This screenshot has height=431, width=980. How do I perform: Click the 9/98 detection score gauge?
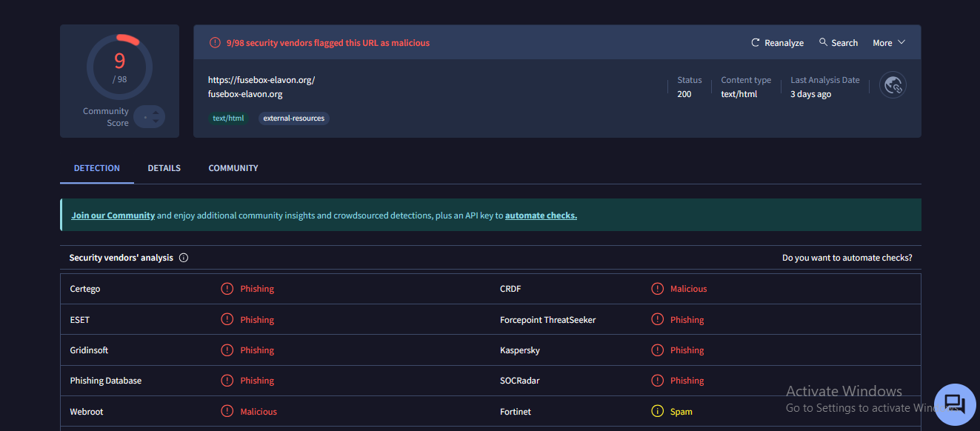[119, 67]
